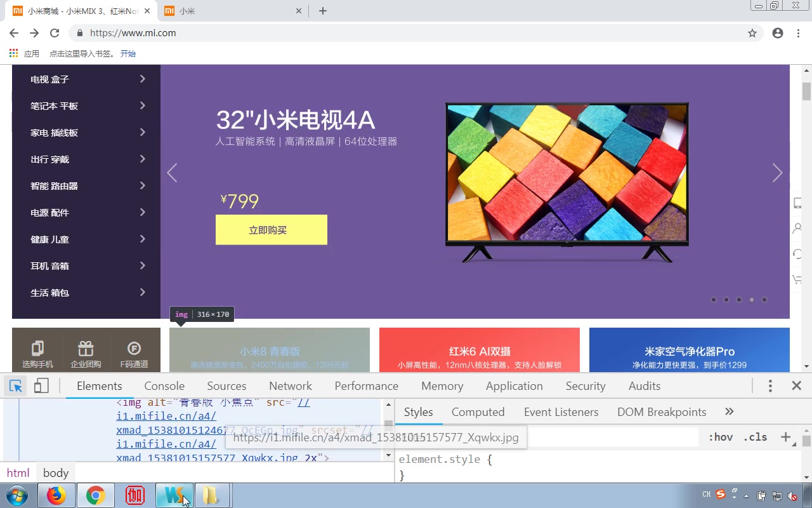Open the 米家空气净化器Pro promo card
Viewport: 812px width, 508px height.
(x=690, y=350)
